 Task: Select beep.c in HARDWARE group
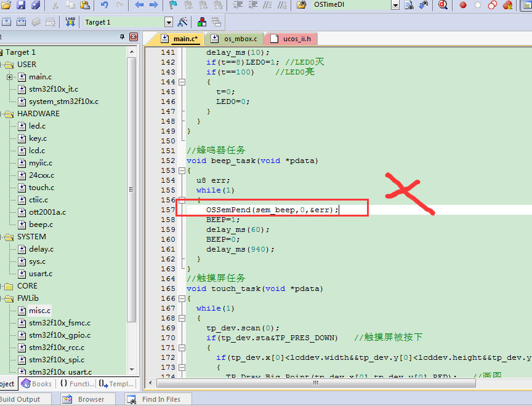(x=41, y=225)
